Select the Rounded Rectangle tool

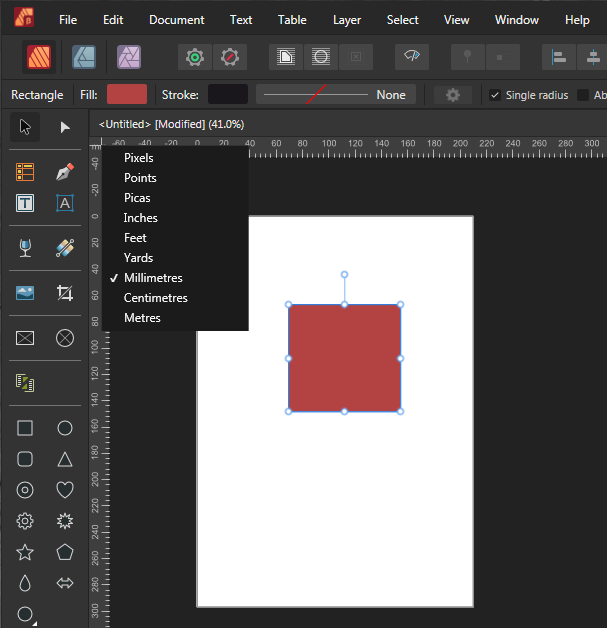click(x=25, y=459)
